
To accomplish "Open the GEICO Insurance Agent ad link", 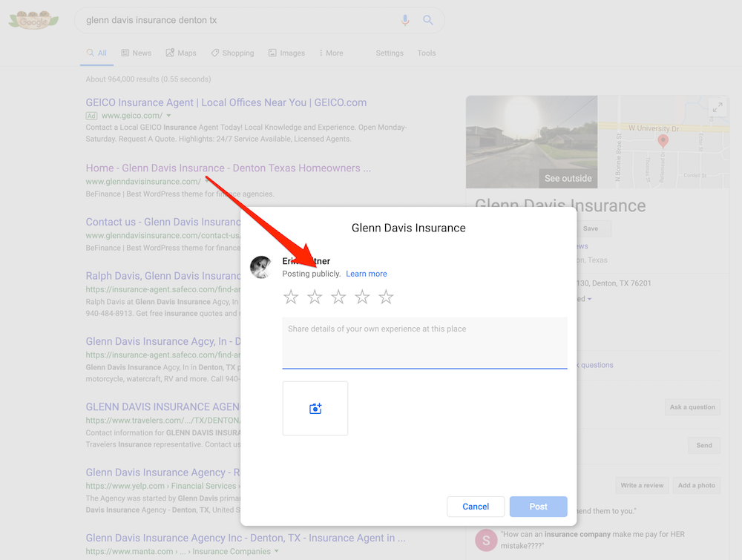I will tap(226, 102).
